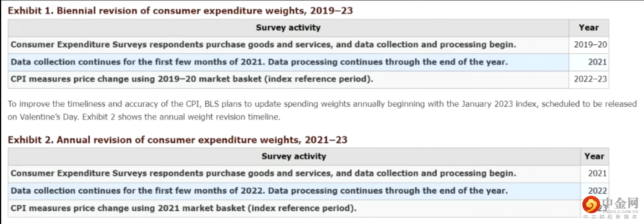Select Exhibit 1 Year column header
Screen dimensions: 644x224
click(x=589, y=28)
